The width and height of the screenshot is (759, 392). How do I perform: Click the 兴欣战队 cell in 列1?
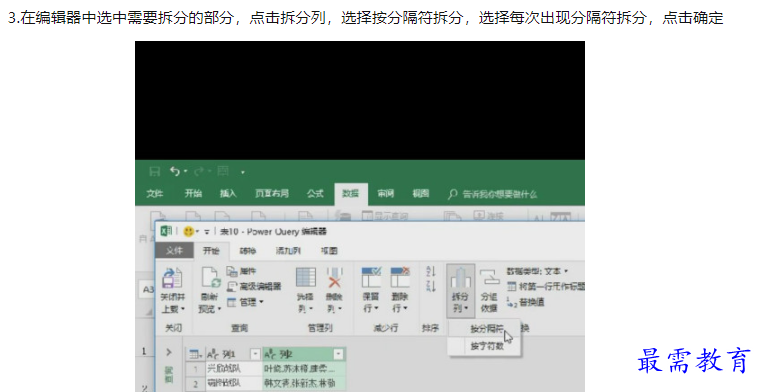[233, 369]
